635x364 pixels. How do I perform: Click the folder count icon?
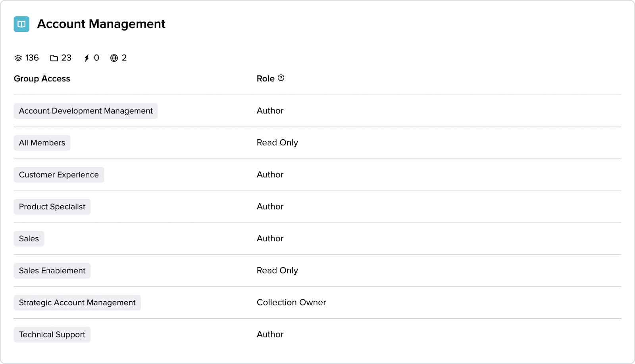54,58
